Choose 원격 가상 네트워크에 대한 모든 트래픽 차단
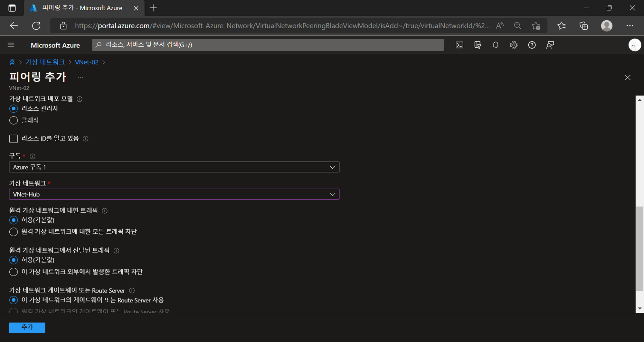 click(13, 232)
